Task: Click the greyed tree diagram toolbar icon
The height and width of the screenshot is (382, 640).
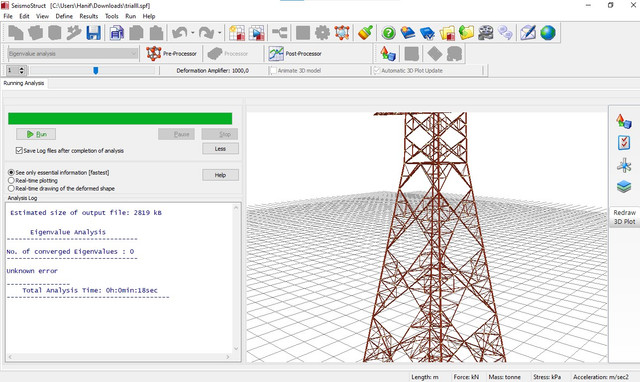Action: (280, 33)
